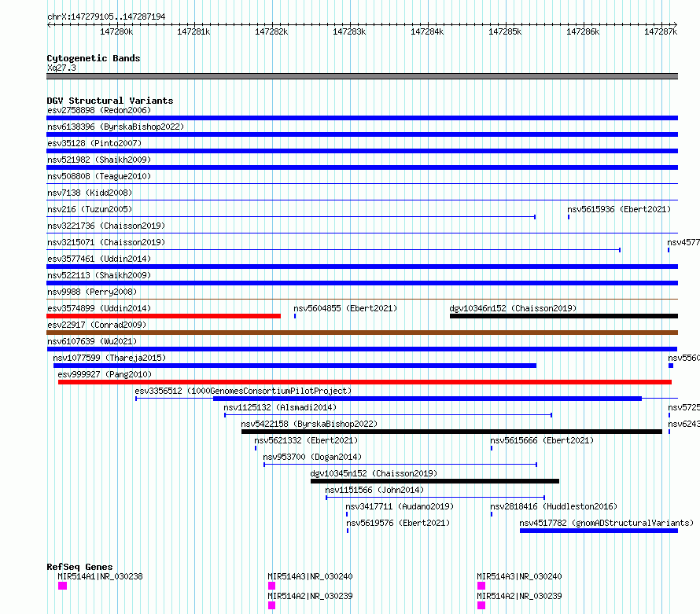This screenshot has height=614, width=700.
Task: Click the esv3577461 (Uddin2014) label
Action: 99,259
